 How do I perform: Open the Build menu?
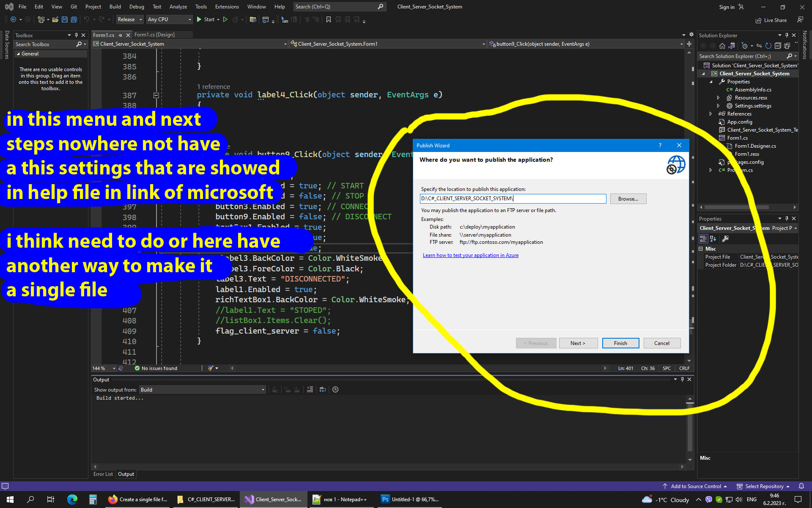115,7
